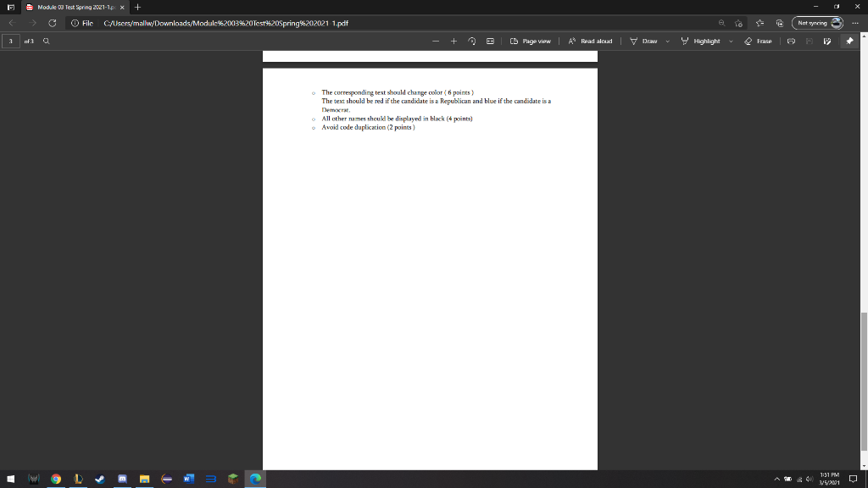Zoom in on the PDF
The height and width of the screenshot is (488, 868).
[453, 41]
